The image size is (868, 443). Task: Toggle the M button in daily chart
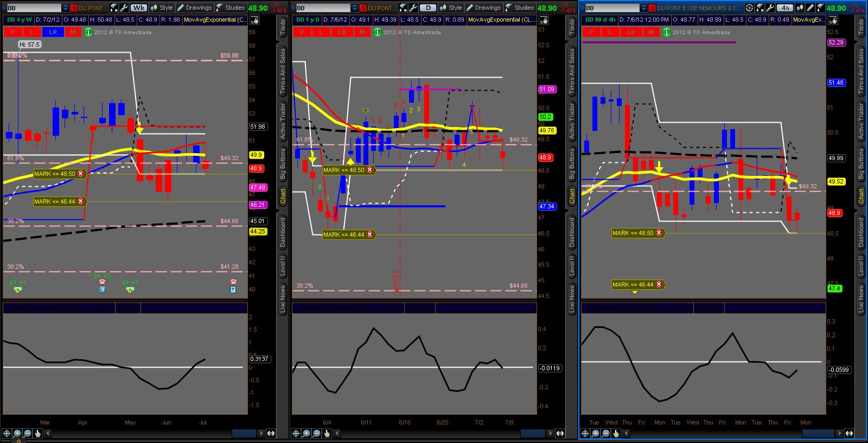(x=362, y=32)
